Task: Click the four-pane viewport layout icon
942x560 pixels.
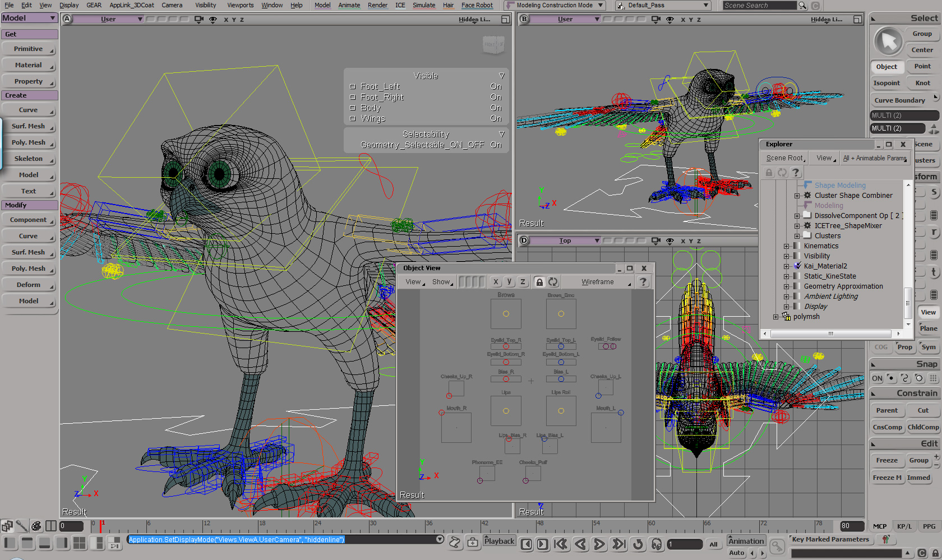Action: (80, 543)
